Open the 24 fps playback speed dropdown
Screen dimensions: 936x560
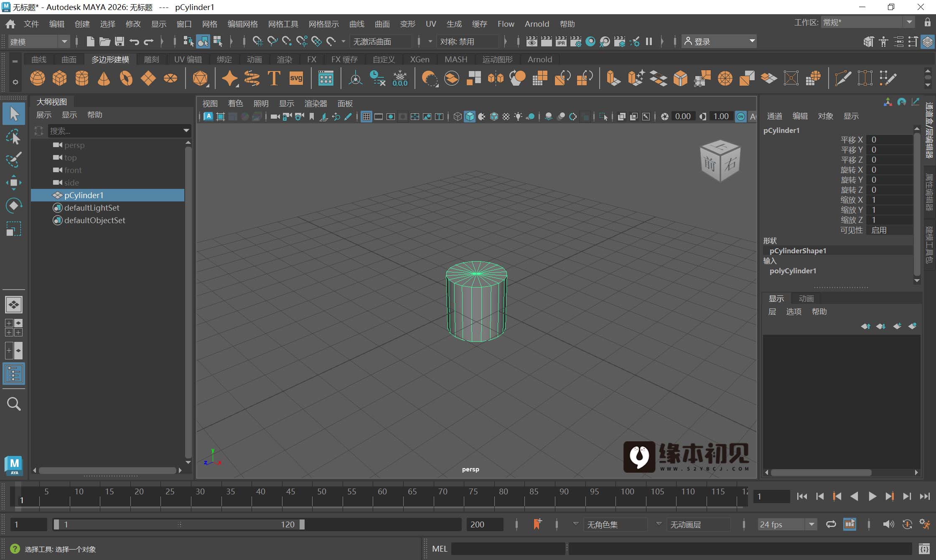(x=786, y=524)
